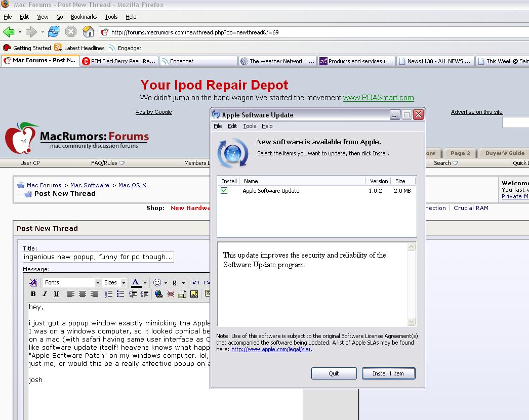The height and width of the screenshot is (420, 529).
Task: Click the Firefox Back arrow icon
Action: click(9, 32)
